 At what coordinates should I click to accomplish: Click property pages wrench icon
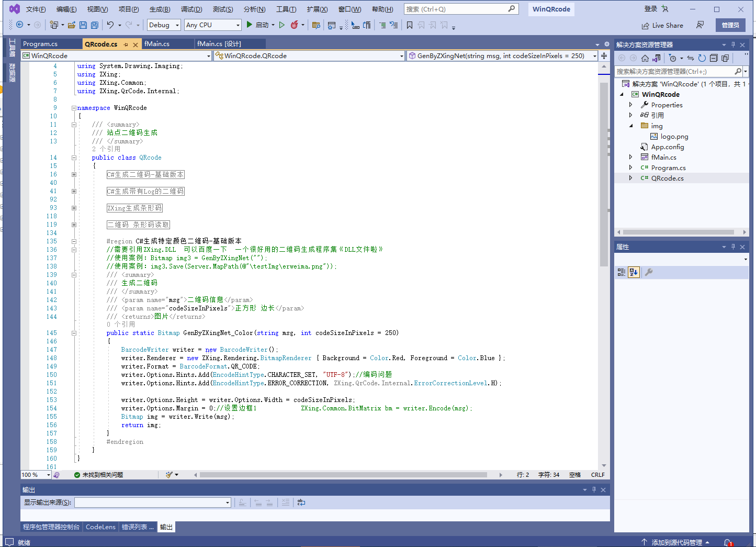pyautogui.click(x=649, y=272)
